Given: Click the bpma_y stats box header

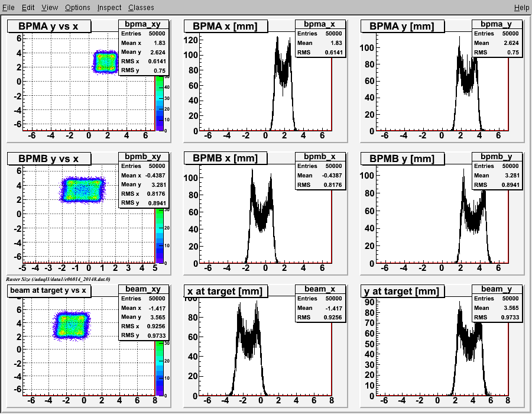Looking at the screenshot, I should [497, 24].
